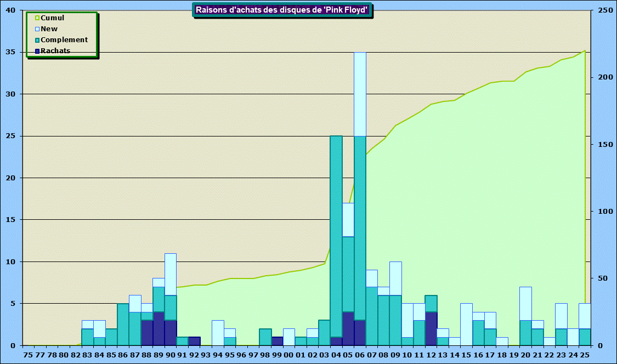The image size is (617, 364).
Task: Click the New segment of the year 90 bar
Action: [x=171, y=274]
